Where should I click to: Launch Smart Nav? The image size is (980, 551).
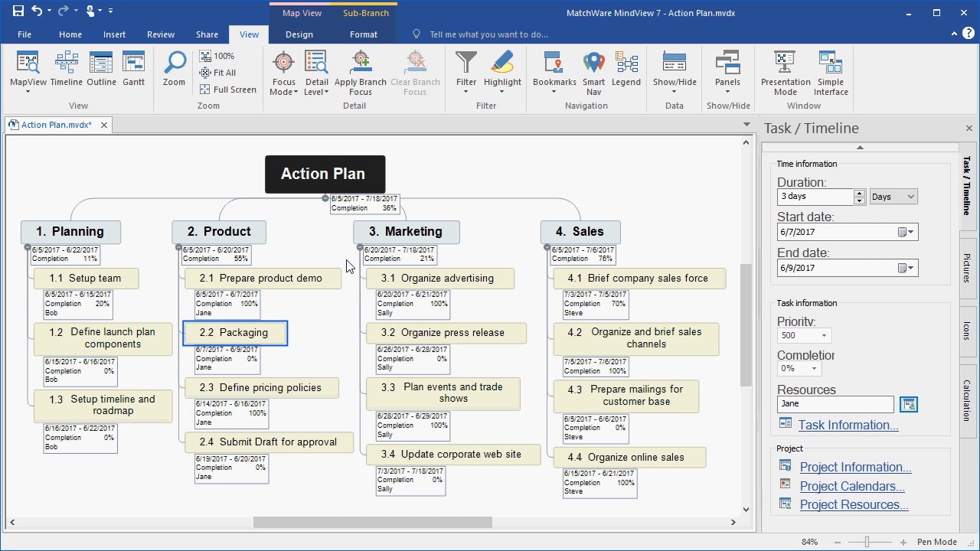coord(594,73)
